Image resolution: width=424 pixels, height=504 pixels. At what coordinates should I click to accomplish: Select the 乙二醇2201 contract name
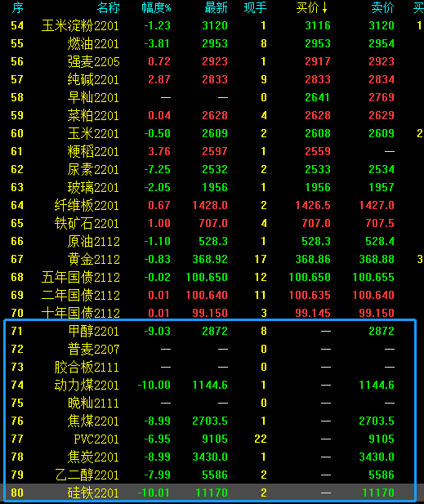(x=87, y=475)
